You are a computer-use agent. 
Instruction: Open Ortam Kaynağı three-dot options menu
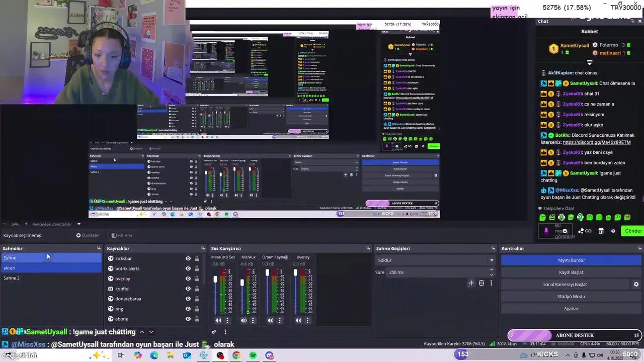pyautogui.click(x=280, y=320)
